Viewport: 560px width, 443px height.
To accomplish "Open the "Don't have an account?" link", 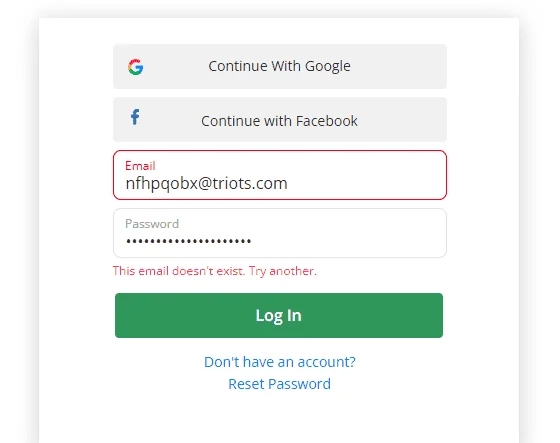I will [x=280, y=362].
